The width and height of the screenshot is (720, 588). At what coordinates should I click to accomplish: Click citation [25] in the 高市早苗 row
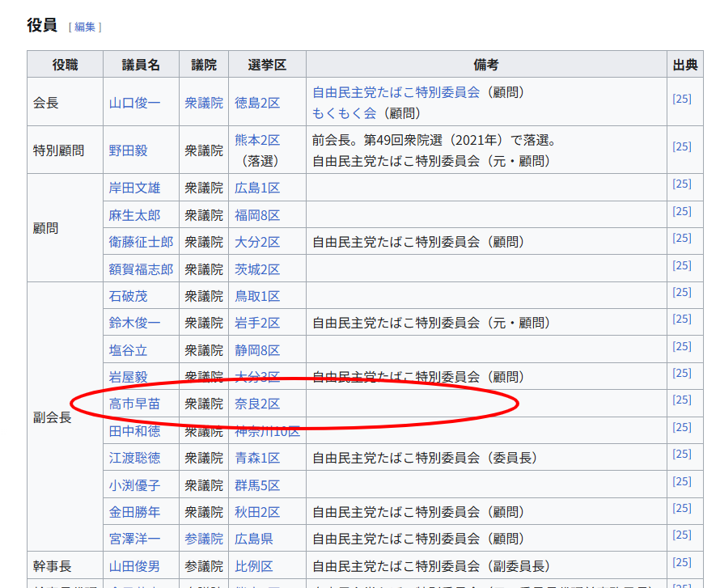tap(682, 400)
